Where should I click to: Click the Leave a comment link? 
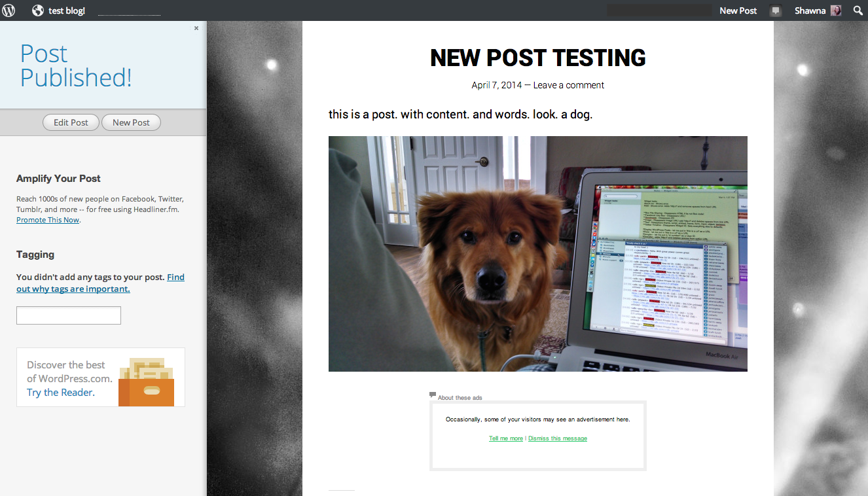(x=569, y=85)
